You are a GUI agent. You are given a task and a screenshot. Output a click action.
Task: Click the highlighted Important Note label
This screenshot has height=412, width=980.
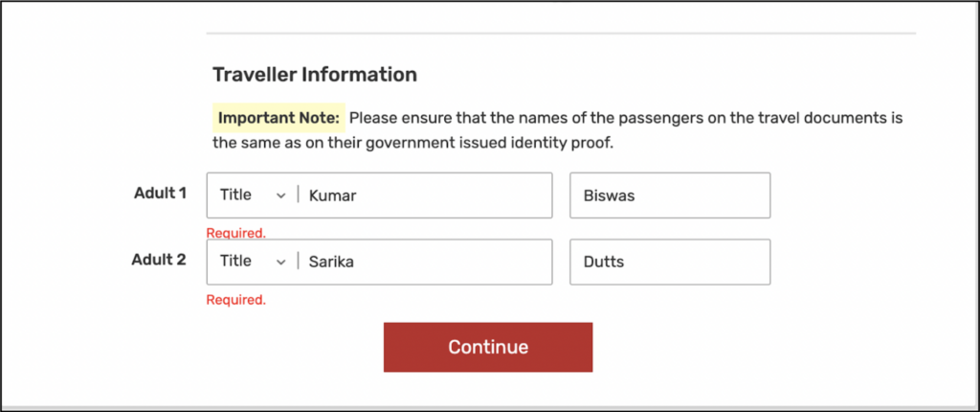click(278, 119)
